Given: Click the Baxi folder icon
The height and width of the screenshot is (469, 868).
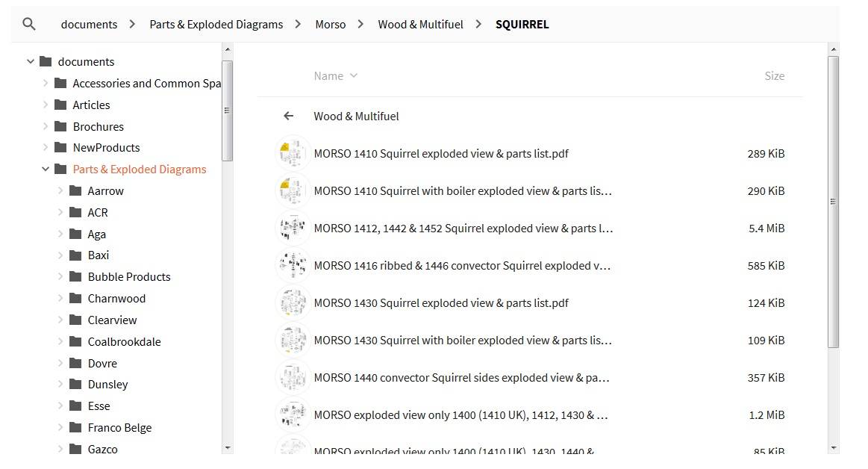Looking at the screenshot, I should (x=75, y=254).
